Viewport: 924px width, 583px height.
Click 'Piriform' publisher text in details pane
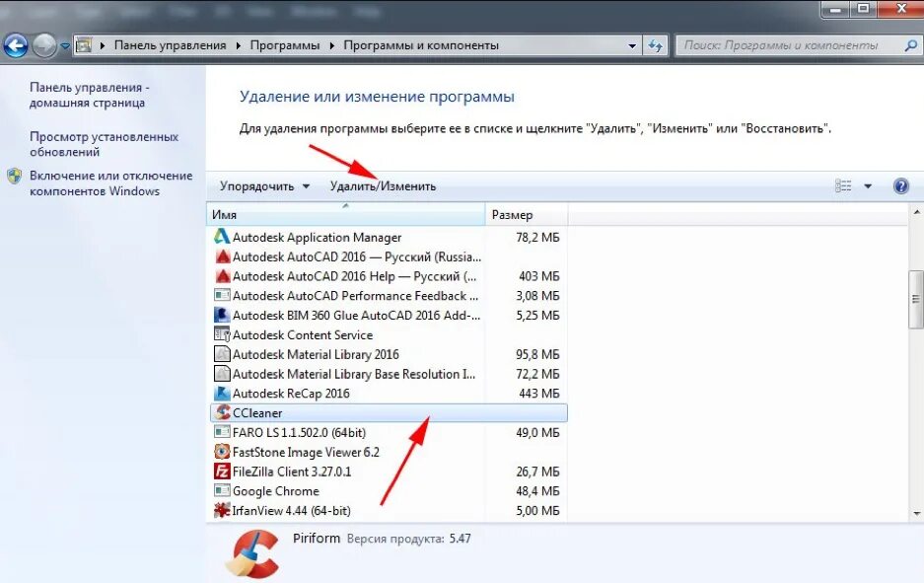(x=317, y=539)
